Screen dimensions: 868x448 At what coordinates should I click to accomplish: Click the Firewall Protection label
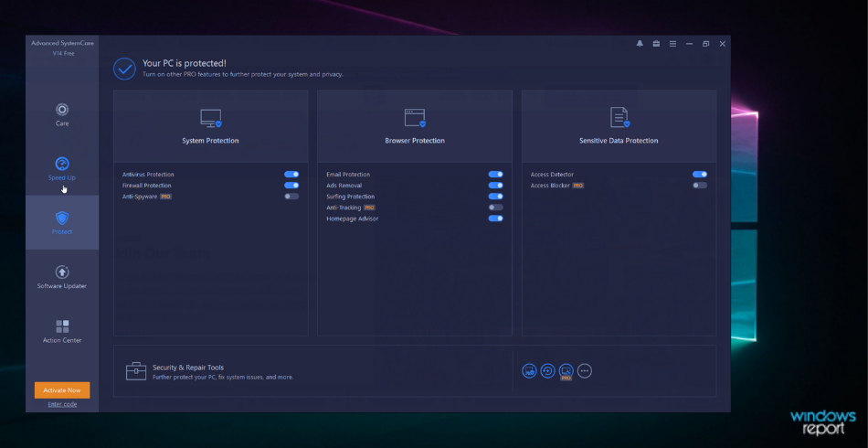[147, 186]
